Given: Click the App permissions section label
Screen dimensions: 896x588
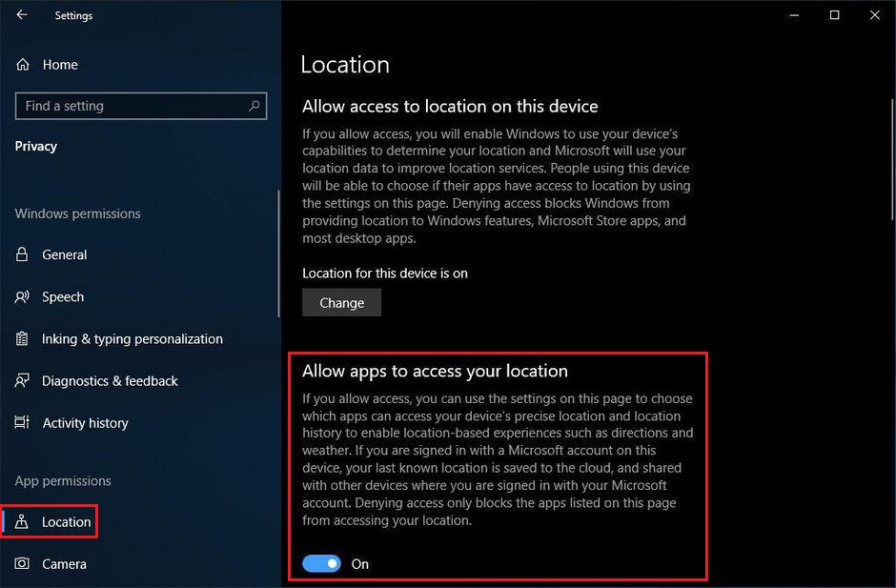Looking at the screenshot, I should click(x=63, y=480).
